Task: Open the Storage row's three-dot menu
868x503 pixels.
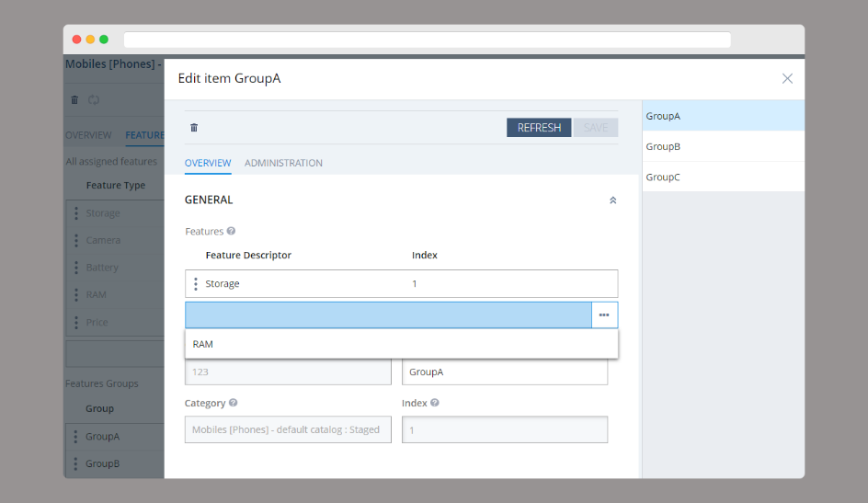Action: pos(196,284)
